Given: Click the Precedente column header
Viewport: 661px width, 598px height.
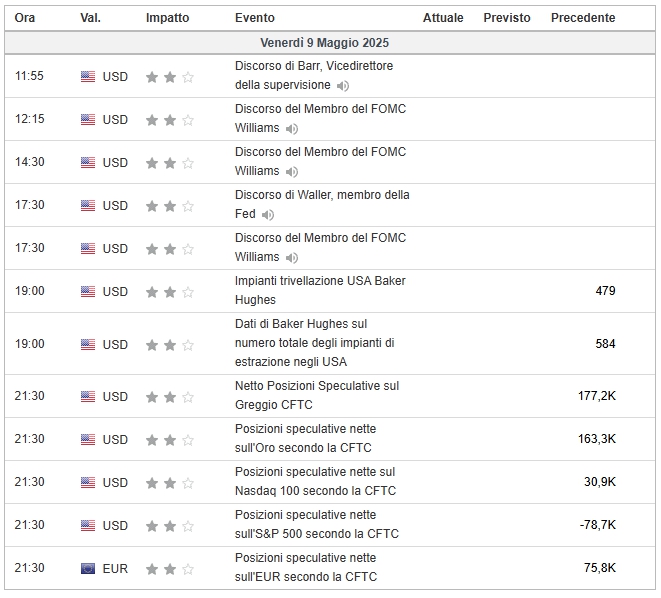Looking at the screenshot, I should (x=583, y=18).
